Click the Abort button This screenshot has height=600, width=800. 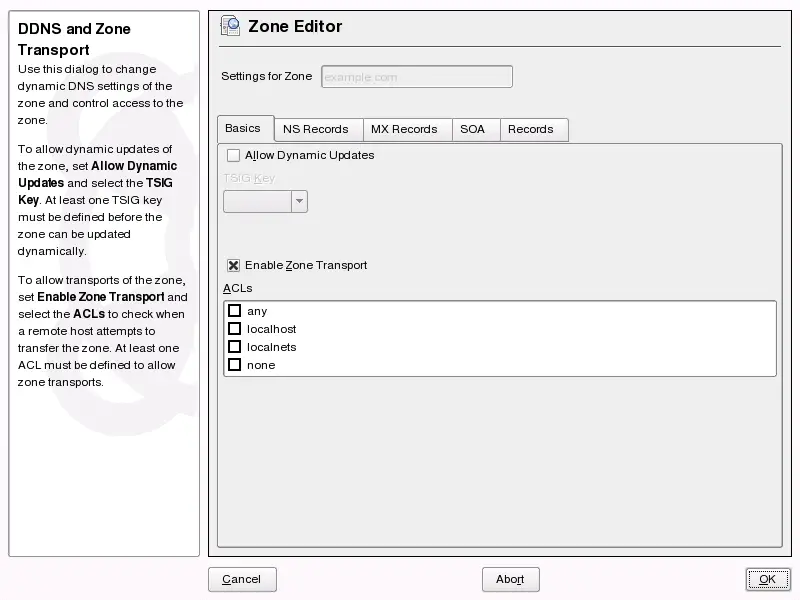(510, 579)
